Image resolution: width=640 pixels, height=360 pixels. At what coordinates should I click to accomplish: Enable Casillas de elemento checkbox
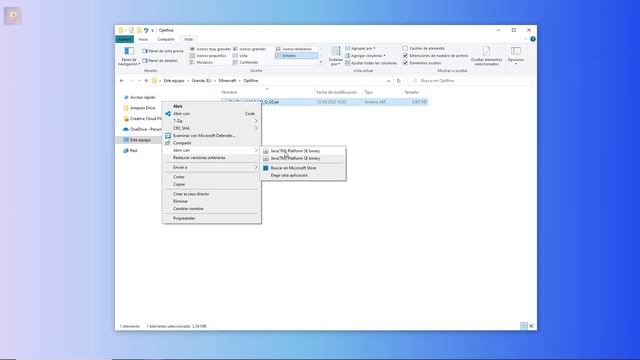coord(405,48)
